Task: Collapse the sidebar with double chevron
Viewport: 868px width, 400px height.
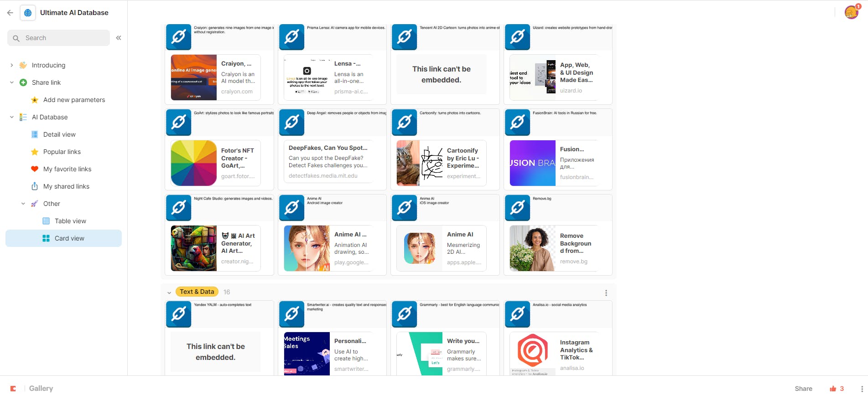Action: click(x=119, y=38)
